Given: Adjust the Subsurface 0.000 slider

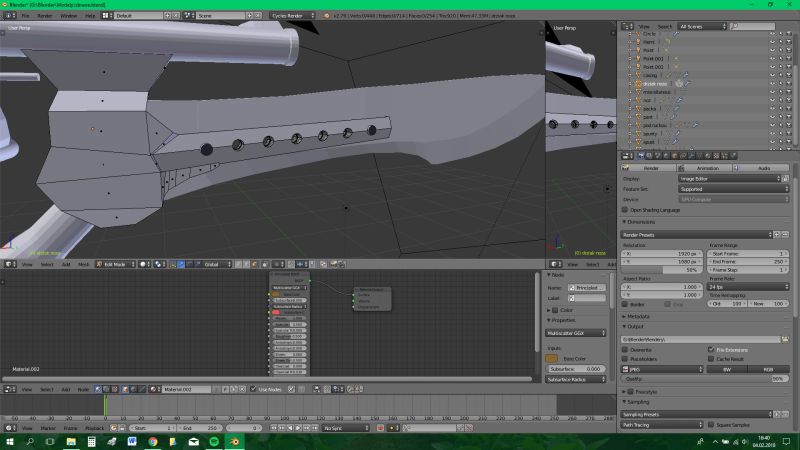Looking at the screenshot, I should tap(576, 369).
